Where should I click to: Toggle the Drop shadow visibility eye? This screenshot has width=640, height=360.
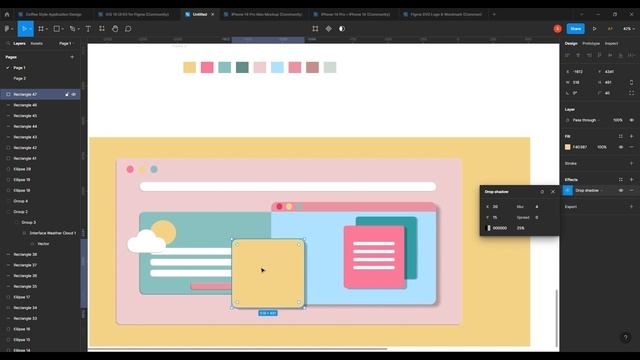coord(621,191)
